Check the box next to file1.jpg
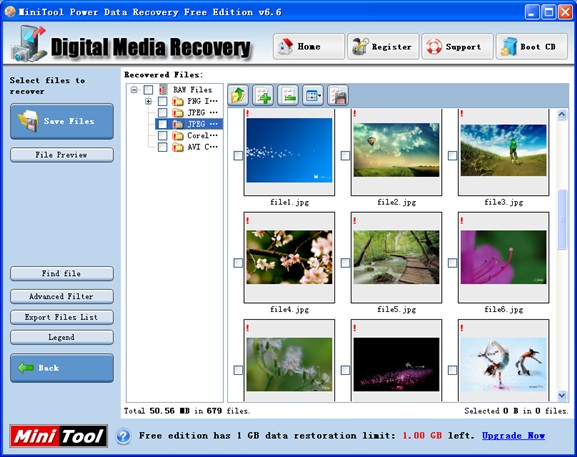 tap(238, 155)
